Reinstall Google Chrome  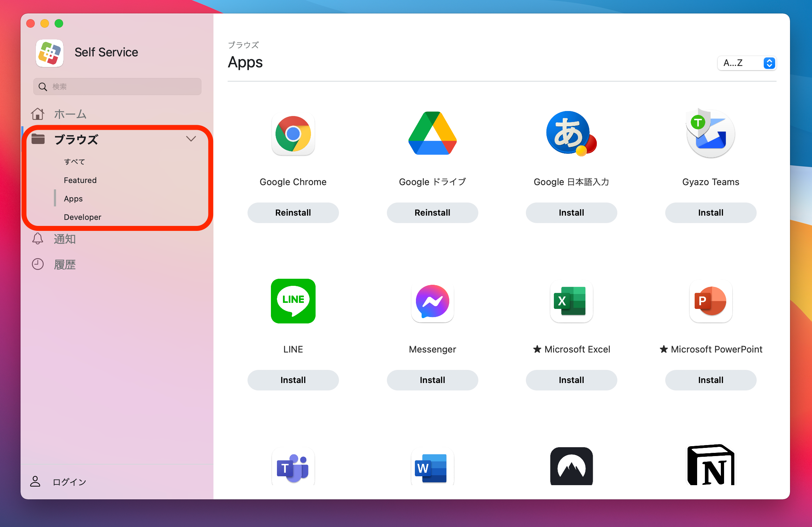pyautogui.click(x=293, y=213)
